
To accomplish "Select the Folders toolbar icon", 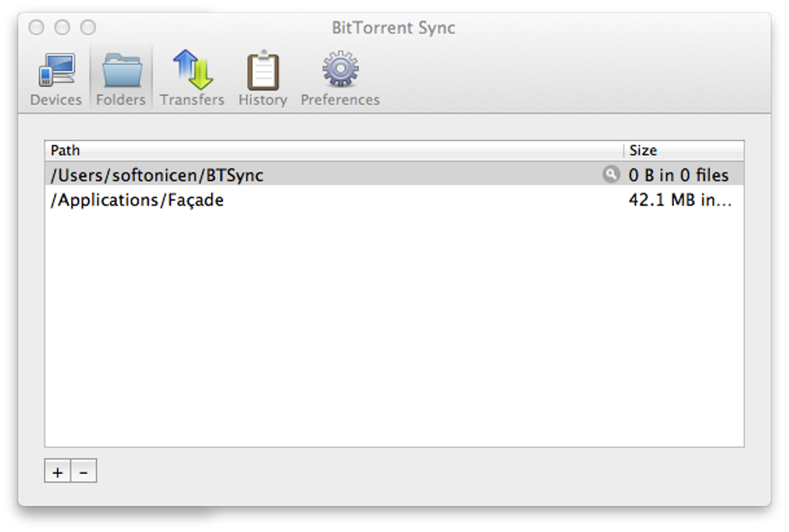I will [x=121, y=72].
